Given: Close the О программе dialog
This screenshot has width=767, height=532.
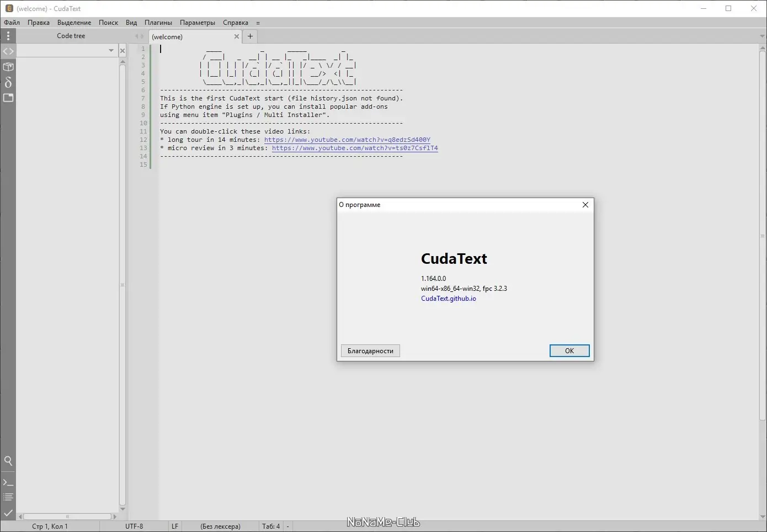Looking at the screenshot, I should 585,205.
